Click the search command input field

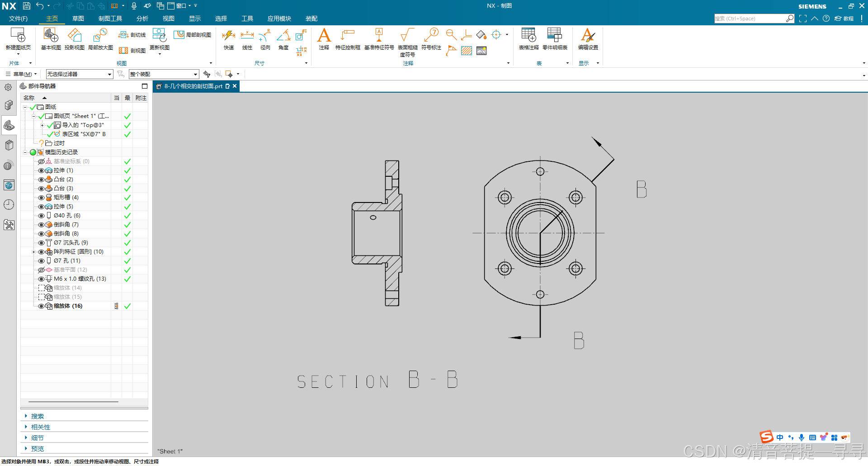click(750, 19)
